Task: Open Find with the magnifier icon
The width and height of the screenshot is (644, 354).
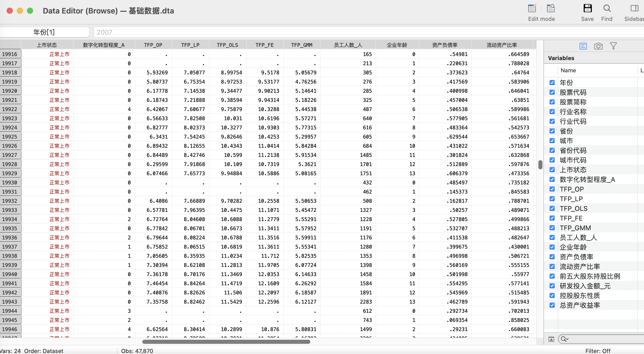Action: click(607, 8)
